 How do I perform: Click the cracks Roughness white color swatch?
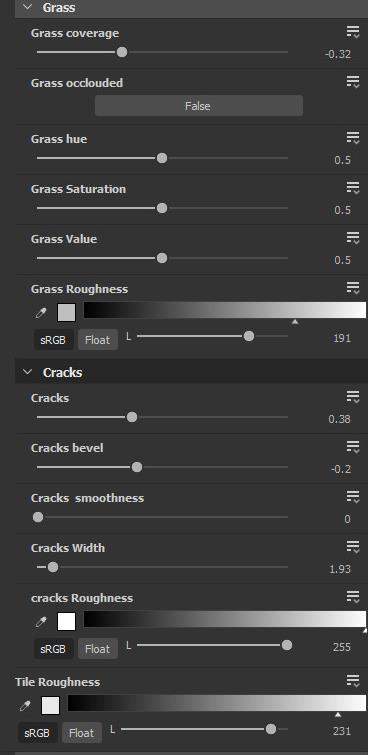click(66, 622)
